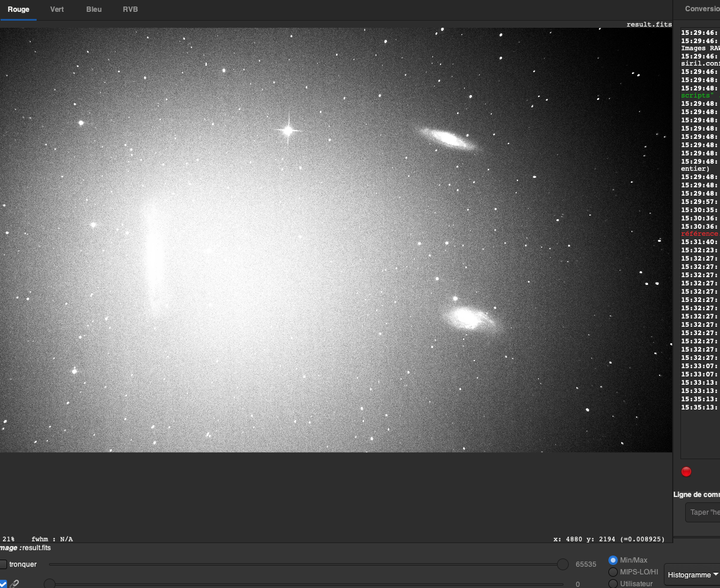Click the green scripts log line

[x=698, y=95]
